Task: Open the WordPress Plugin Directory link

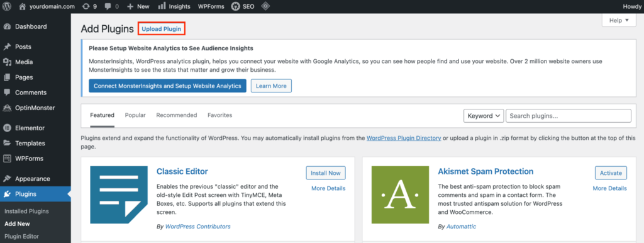Action: (x=404, y=138)
